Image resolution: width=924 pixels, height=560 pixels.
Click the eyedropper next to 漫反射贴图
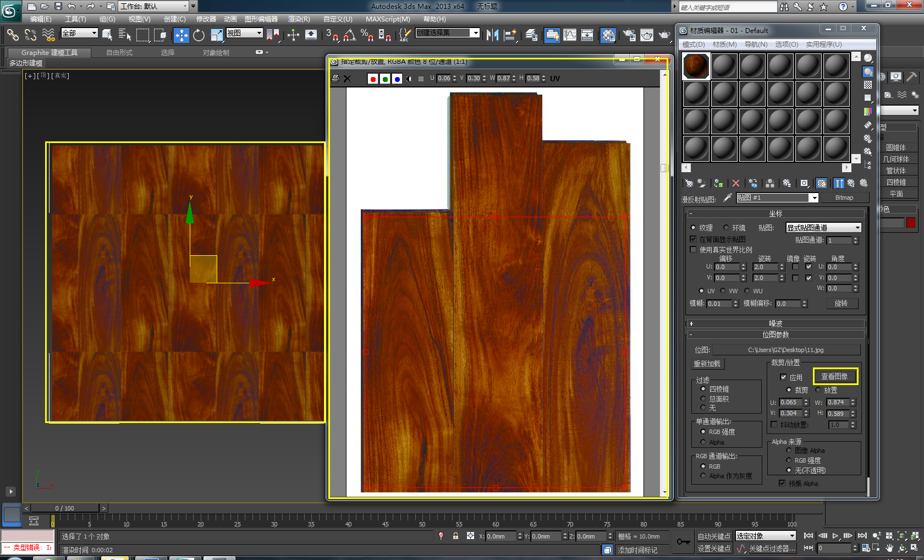tap(727, 197)
